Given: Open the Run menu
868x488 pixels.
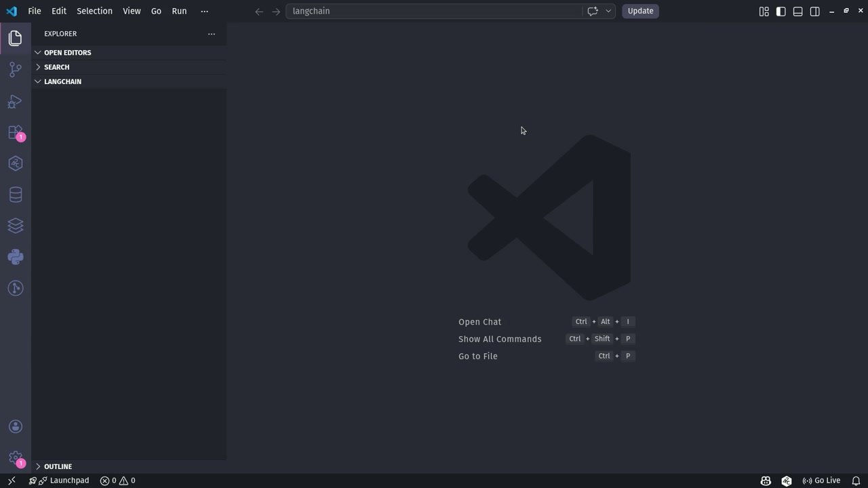Looking at the screenshot, I should [179, 11].
